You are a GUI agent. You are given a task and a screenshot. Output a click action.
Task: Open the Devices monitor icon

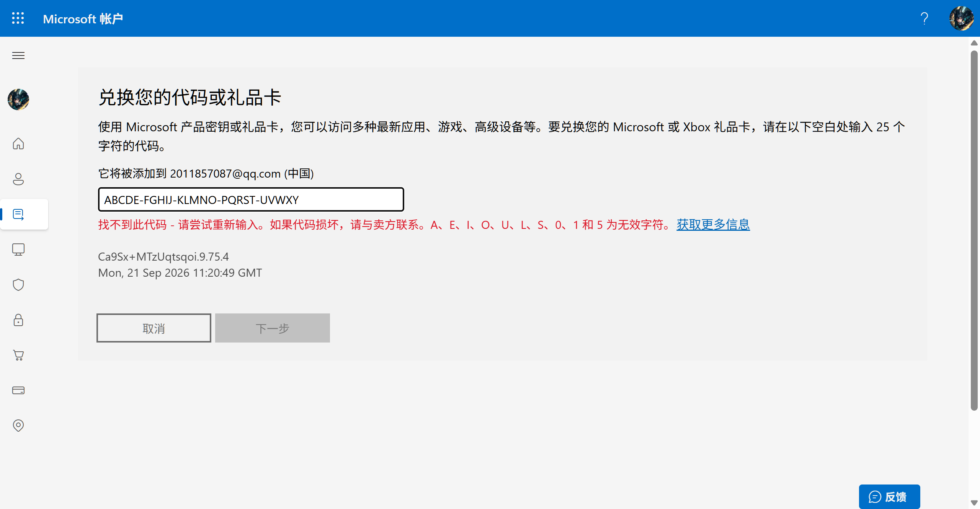tap(18, 250)
